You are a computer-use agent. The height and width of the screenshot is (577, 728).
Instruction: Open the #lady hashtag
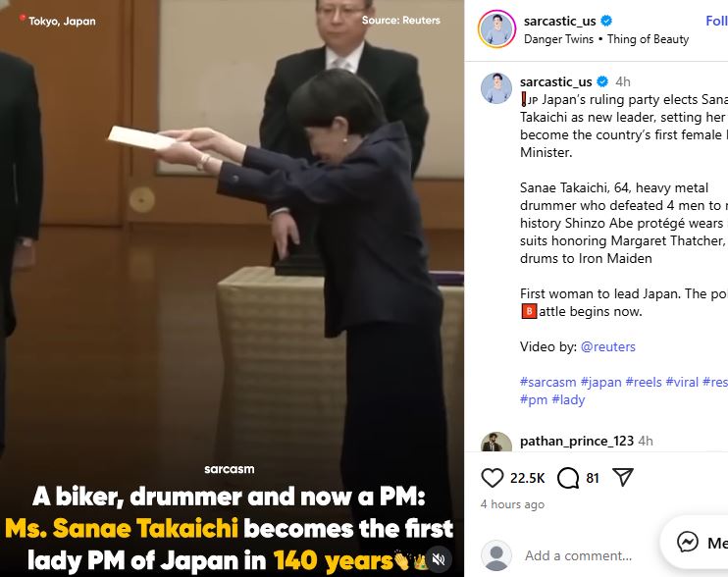coord(568,399)
